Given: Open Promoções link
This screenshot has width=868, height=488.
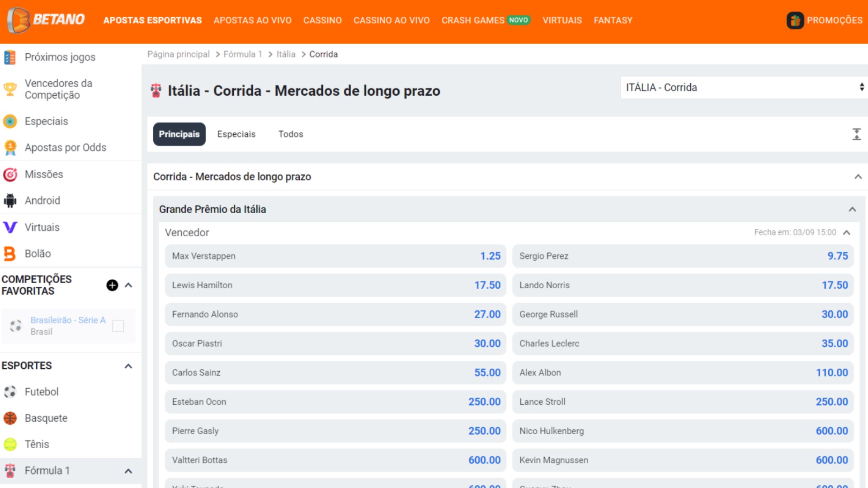Looking at the screenshot, I should 835,20.
